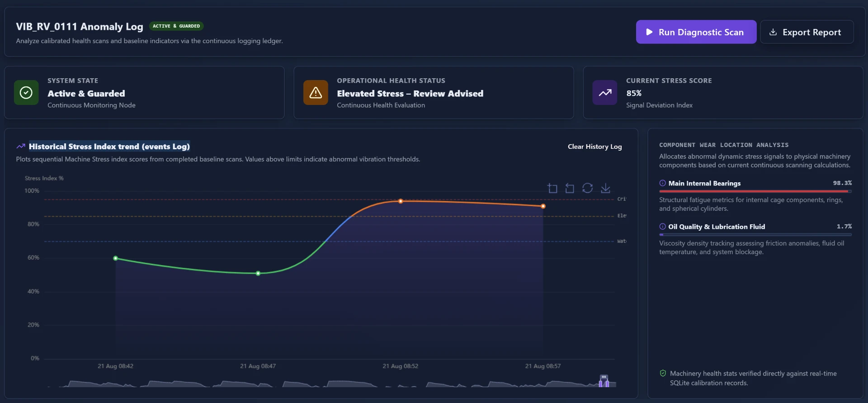The height and width of the screenshot is (403, 868).
Task: Click the orange warning triangle icon
Action: point(316,93)
